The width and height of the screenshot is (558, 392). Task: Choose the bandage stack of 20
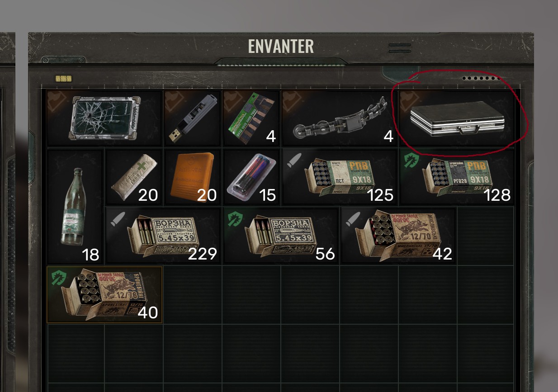point(134,177)
